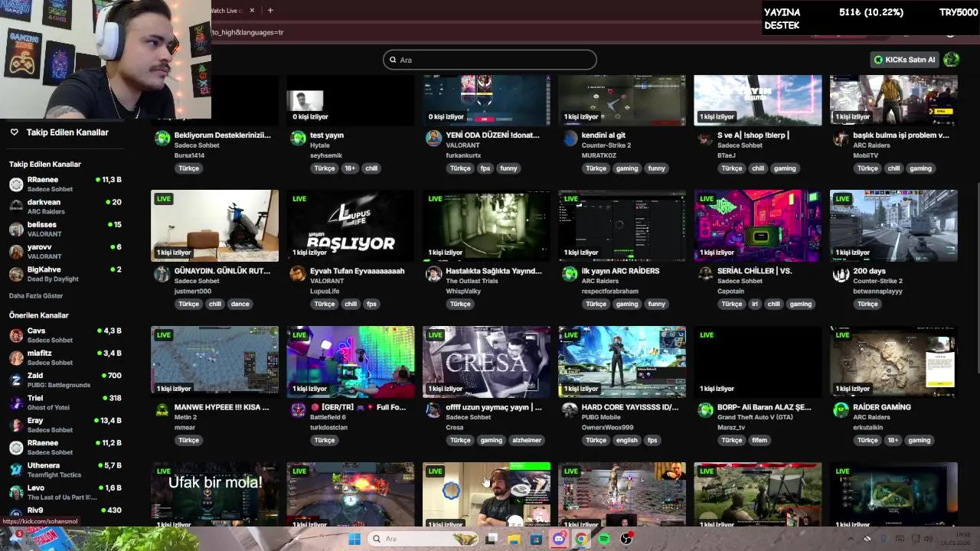Screen dimensions: 980x551
Task: Select dance tag on the GÜNAYDIN stream card
Action: [x=240, y=304]
